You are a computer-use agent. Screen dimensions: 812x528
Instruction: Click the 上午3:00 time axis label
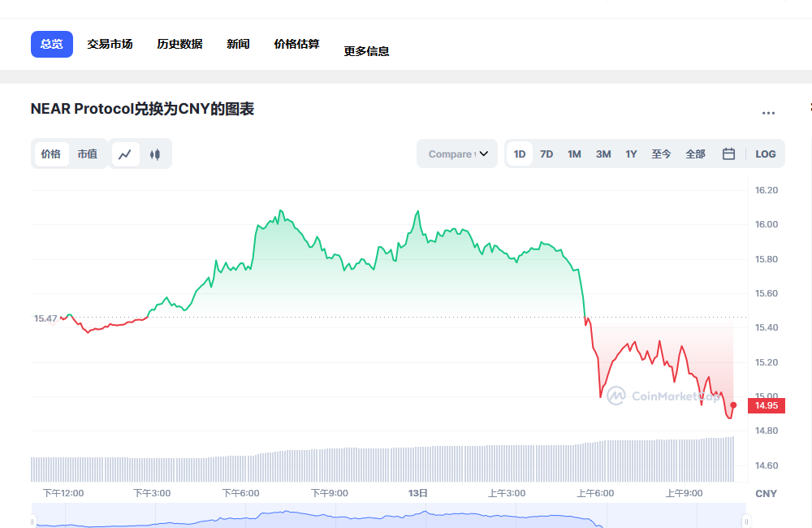click(507, 493)
